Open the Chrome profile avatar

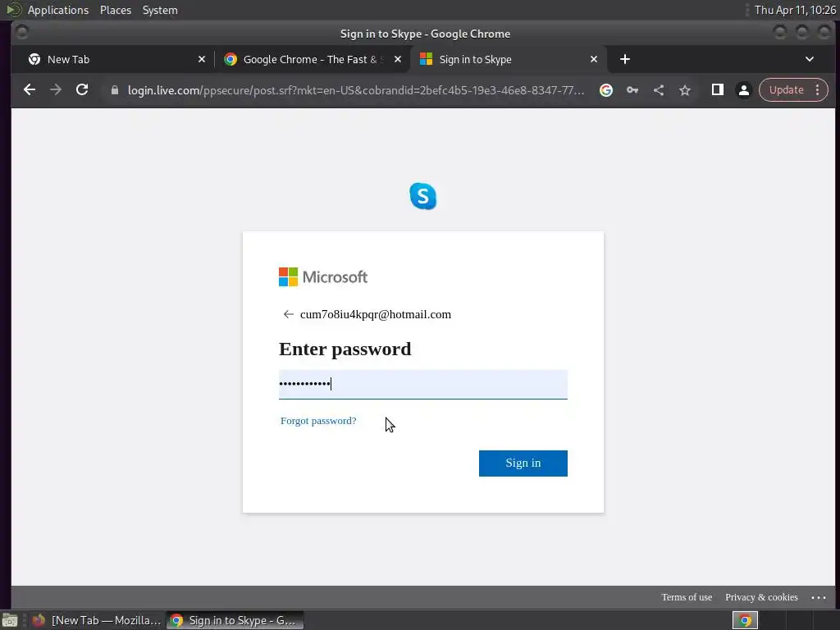point(743,90)
